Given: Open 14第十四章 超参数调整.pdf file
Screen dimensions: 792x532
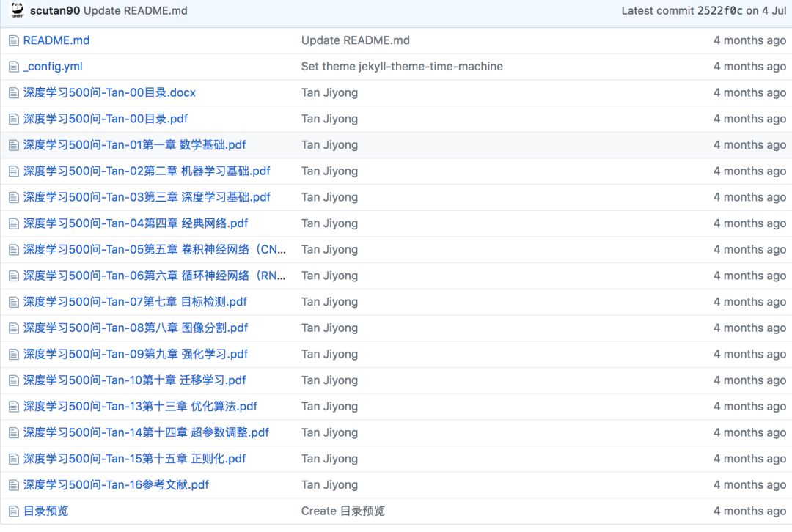Looking at the screenshot, I should (x=146, y=433).
